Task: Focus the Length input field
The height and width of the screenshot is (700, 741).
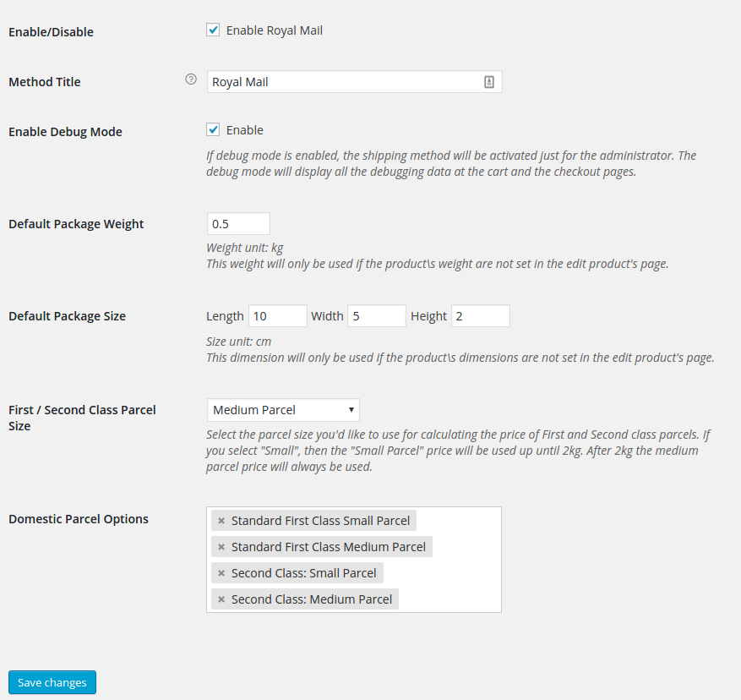Action: tap(278, 316)
